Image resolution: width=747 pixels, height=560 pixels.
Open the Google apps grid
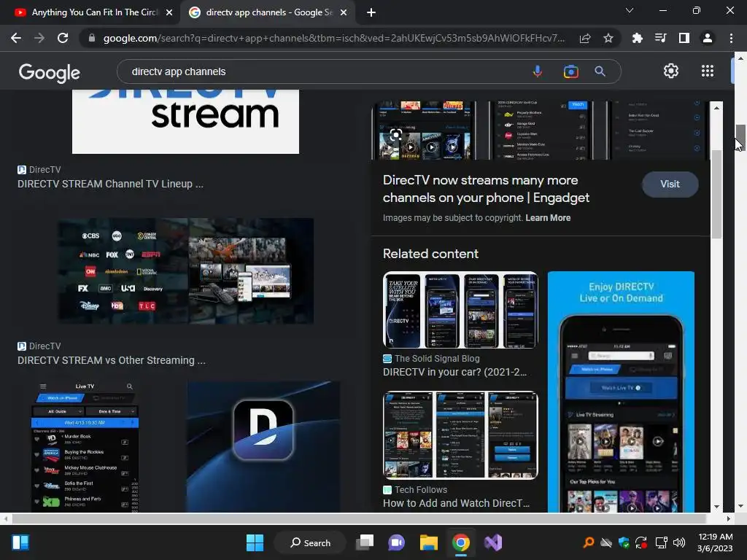click(708, 71)
